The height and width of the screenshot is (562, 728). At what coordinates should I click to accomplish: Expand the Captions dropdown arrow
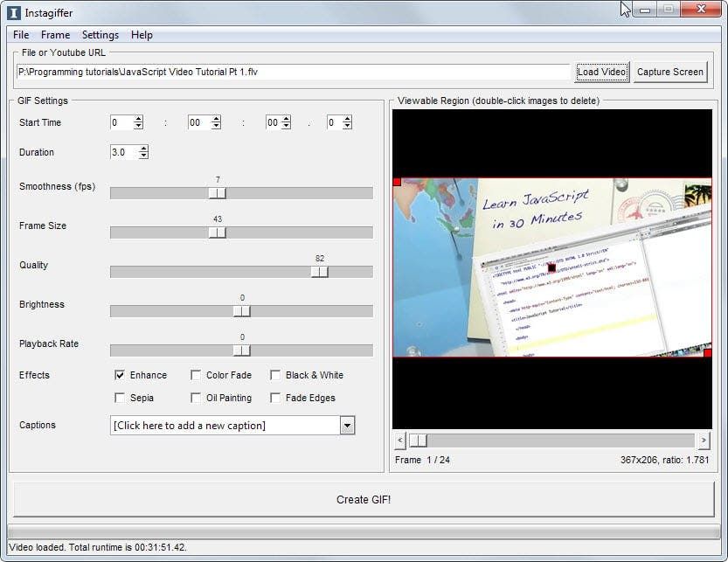pos(347,426)
